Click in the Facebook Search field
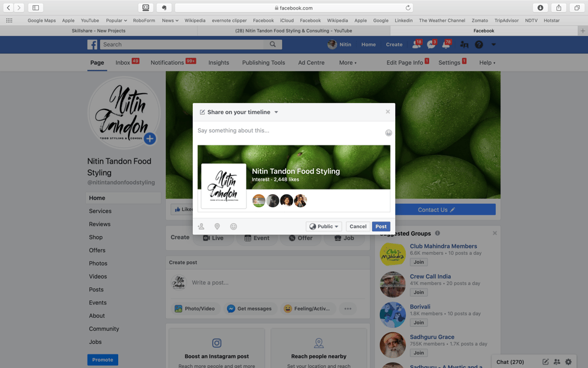This screenshot has height=368, width=588. pos(182,44)
